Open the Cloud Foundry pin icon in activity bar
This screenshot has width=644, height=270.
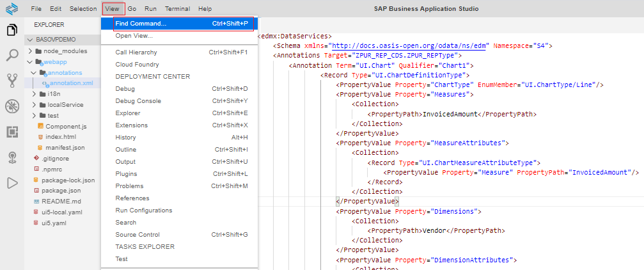12,158
